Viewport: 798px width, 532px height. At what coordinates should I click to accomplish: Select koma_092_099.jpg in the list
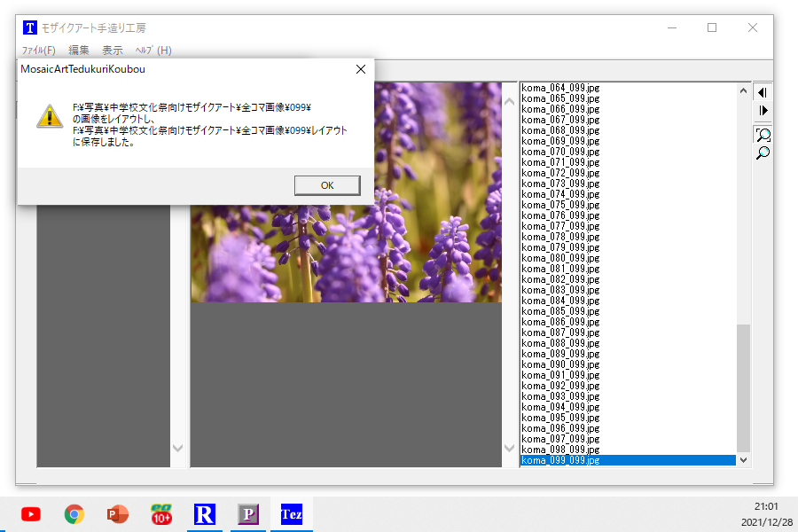click(x=628, y=386)
